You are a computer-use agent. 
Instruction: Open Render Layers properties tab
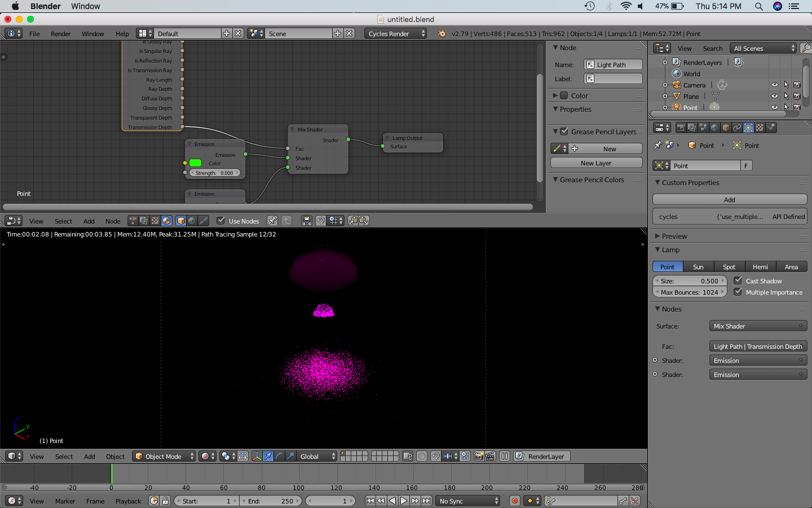click(x=692, y=128)
